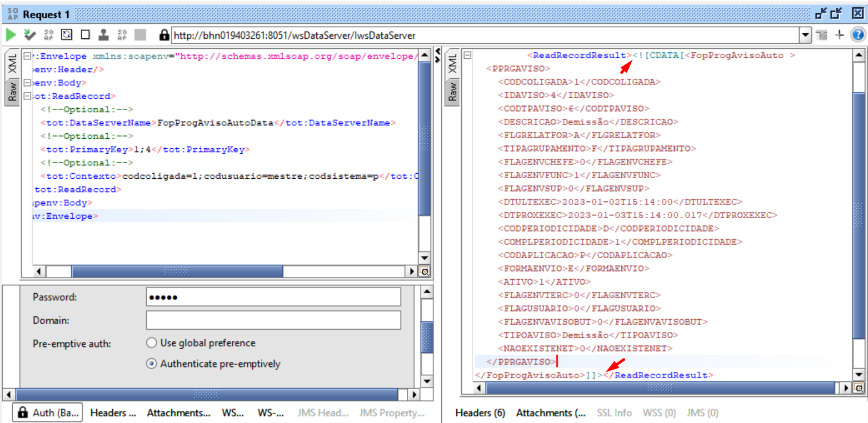This screenshot has width=868, height=423.
Task: Click auth panel vertical scroll down arrow
Action: pyautogui.click(x=426, y=381)
